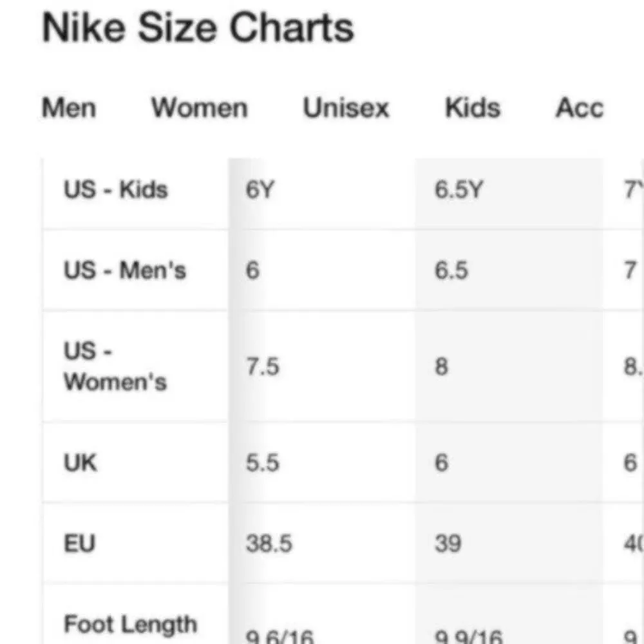This screenshot has height=644, width=644.
Task: Switch to the Women tab
Action: click(199, 108)
